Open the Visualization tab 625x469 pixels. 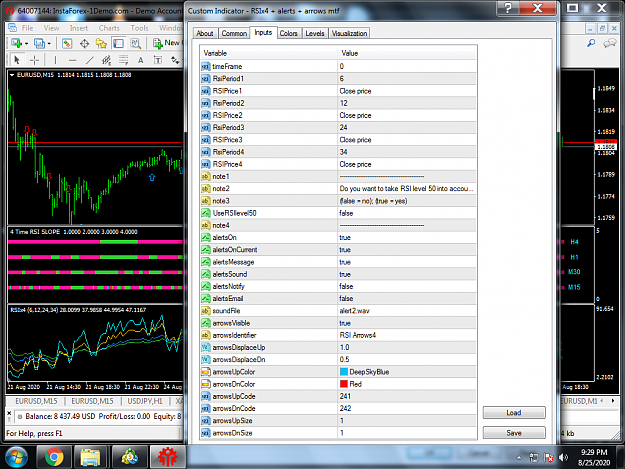[x=349, y=33]
